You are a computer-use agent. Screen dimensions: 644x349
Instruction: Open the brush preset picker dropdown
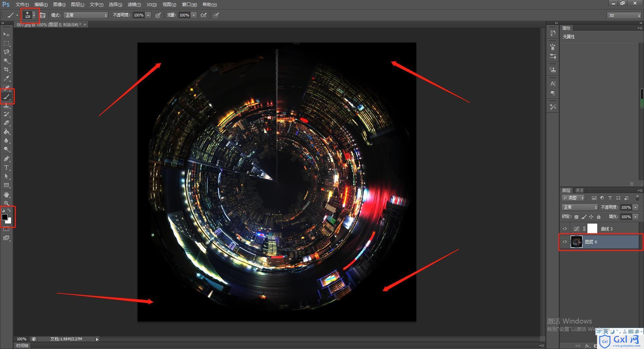coord(34,15)
